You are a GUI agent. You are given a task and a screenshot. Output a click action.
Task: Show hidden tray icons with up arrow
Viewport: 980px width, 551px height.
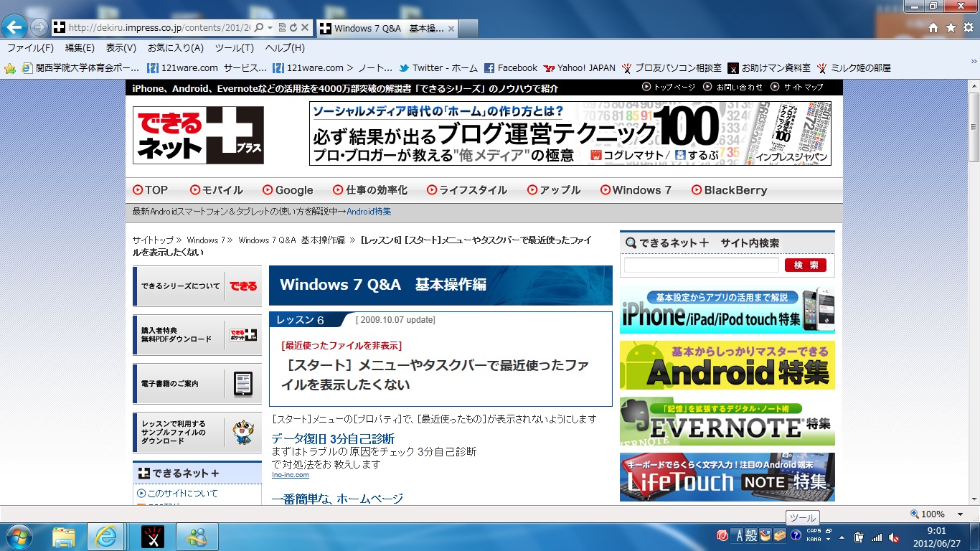point(842,537)
